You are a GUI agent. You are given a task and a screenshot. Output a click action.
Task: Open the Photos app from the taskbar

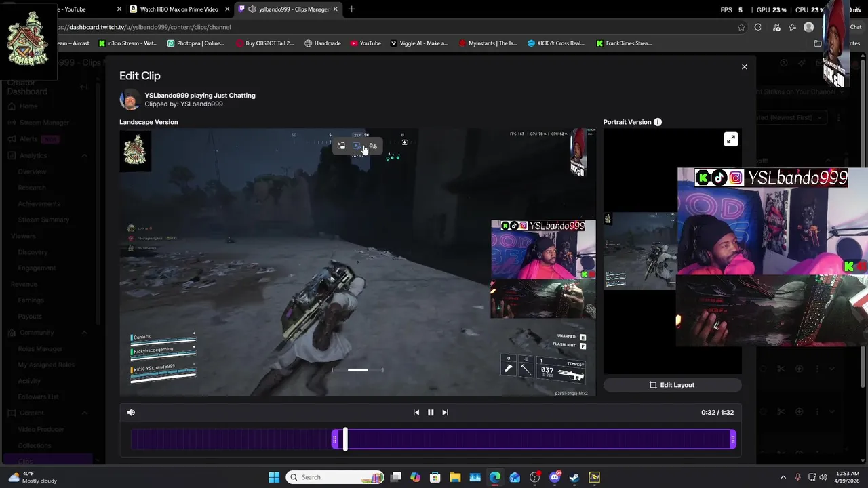[475, 477]
